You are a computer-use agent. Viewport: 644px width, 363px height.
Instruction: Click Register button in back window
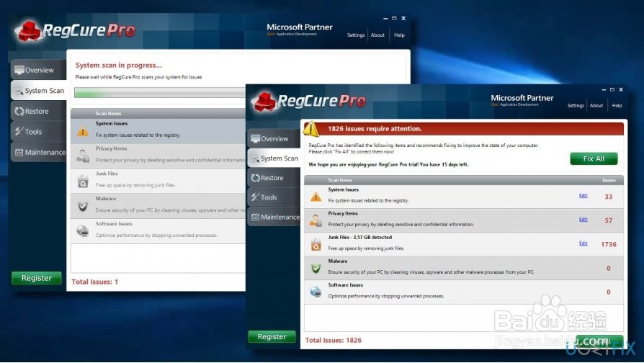pyautogui.click(x=37, y=278)
